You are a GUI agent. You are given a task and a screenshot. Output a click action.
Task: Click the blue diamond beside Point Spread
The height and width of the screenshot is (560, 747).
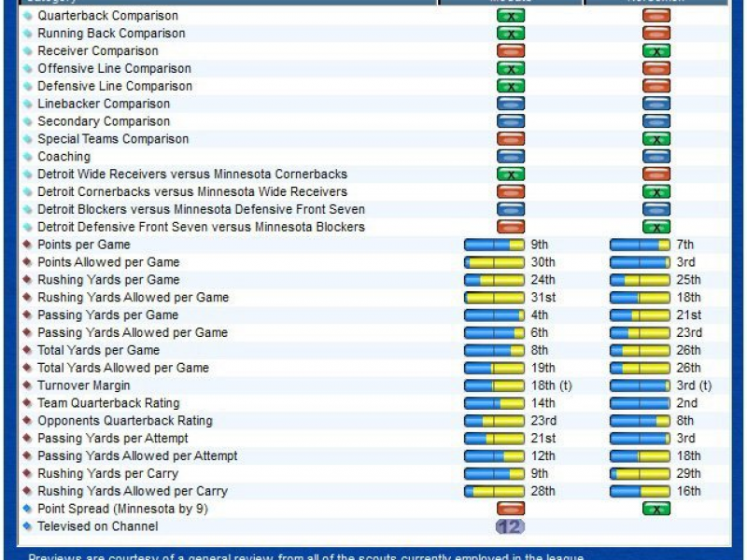click(27, 509)
